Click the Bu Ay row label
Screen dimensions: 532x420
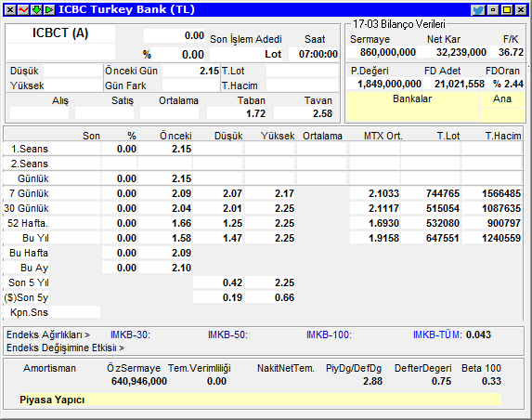34,268
